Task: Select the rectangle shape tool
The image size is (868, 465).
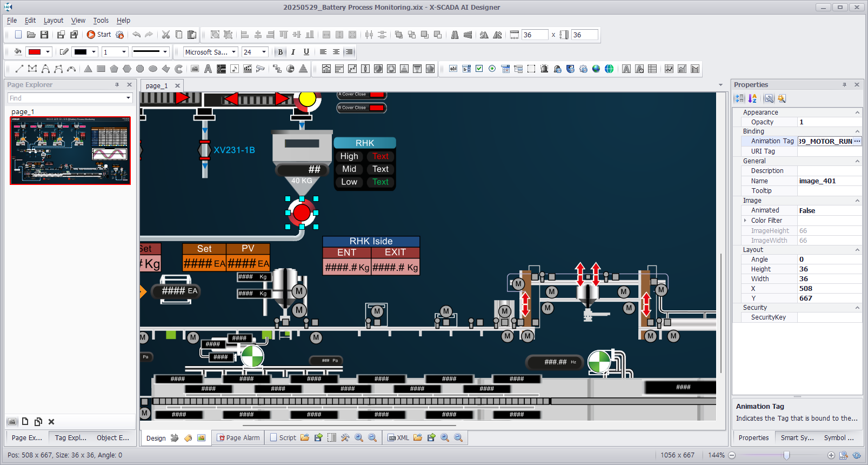Action: pos(101,69)
